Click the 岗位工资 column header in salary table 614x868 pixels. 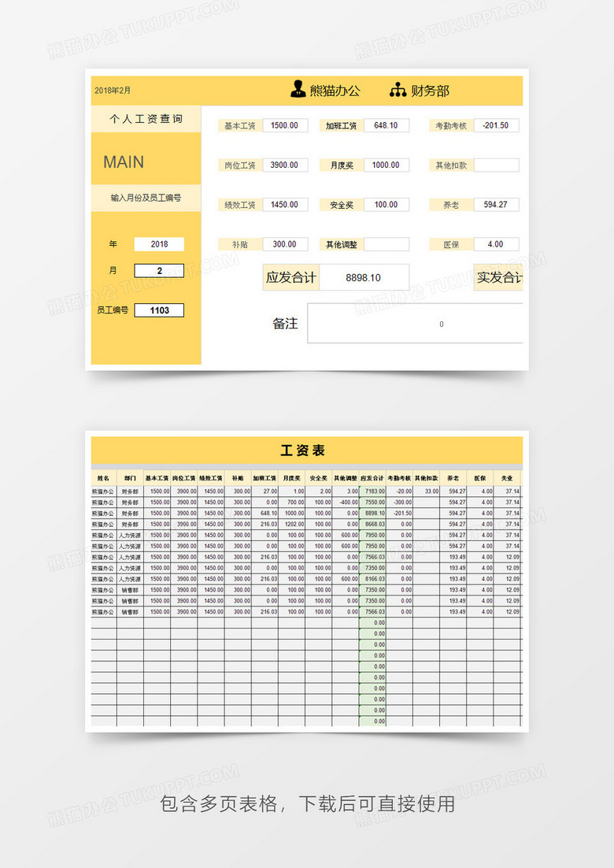183,478
